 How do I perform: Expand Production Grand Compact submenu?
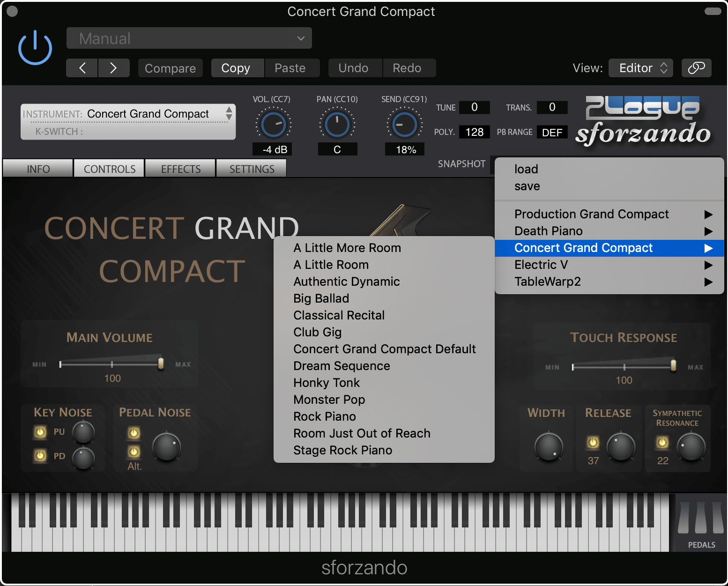pos(609,214)
